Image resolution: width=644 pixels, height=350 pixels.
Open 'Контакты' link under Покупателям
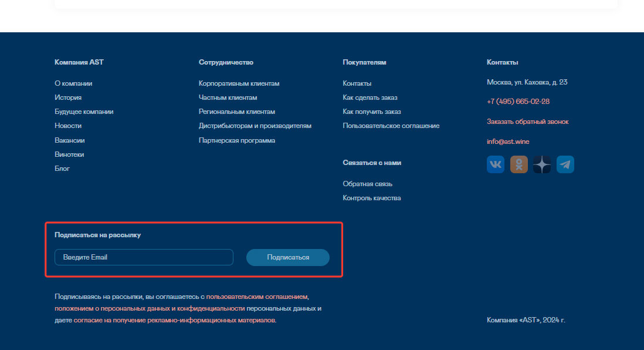(357, 83)
